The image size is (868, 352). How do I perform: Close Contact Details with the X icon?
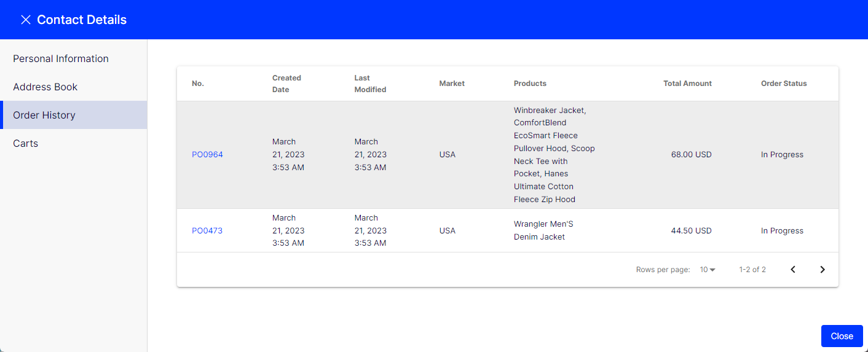tap(26, 20)
